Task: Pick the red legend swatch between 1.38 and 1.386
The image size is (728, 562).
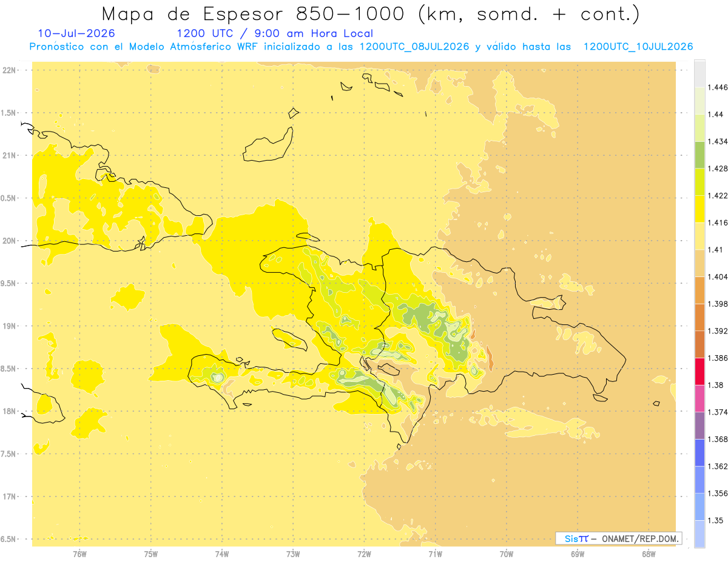Action: click(x=699, y=371)
